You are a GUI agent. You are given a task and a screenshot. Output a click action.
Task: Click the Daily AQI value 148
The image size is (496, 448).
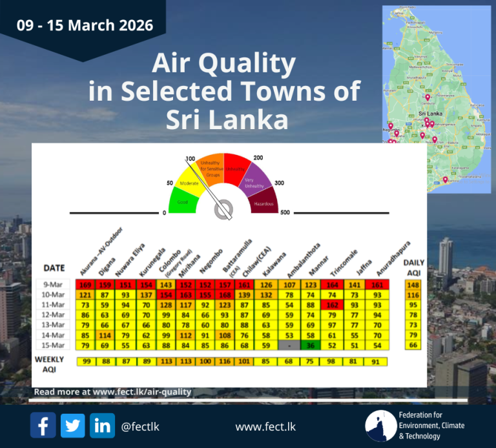(x=414, y=284)
